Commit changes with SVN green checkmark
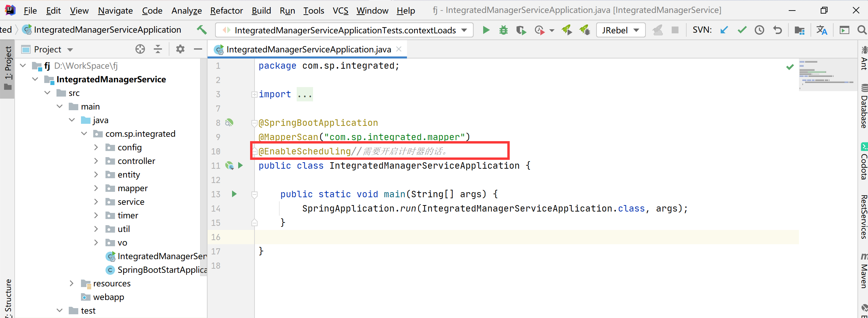868x318 pixels. pyautogui.click(x=742, y=30)
